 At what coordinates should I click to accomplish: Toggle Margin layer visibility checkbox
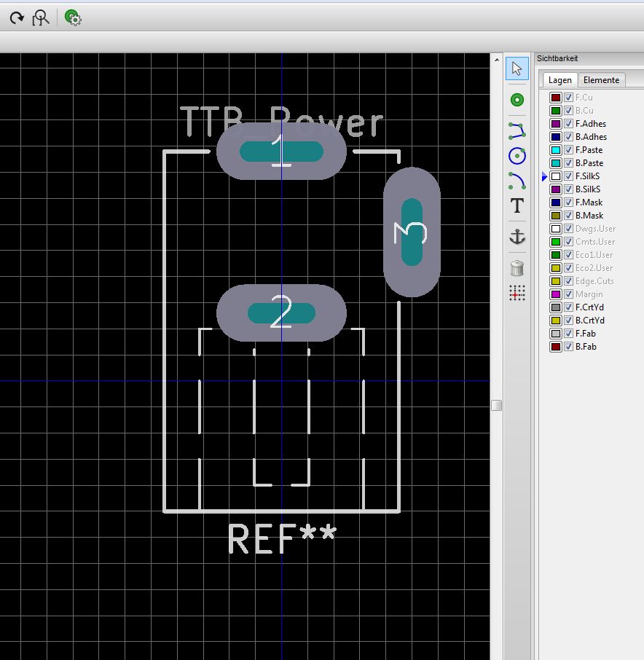[x=568, y=294]
